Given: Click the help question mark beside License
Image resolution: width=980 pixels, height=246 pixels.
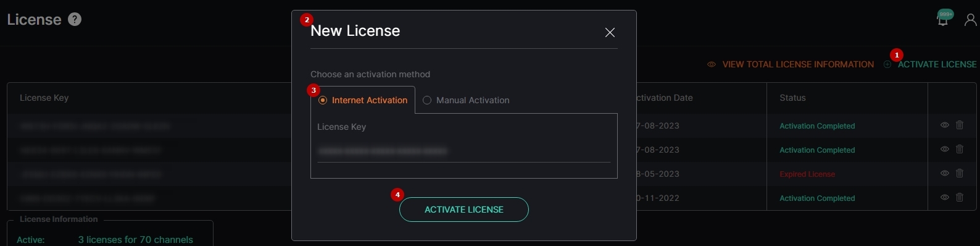Looking at the screenshot, I should pos(75,19).
